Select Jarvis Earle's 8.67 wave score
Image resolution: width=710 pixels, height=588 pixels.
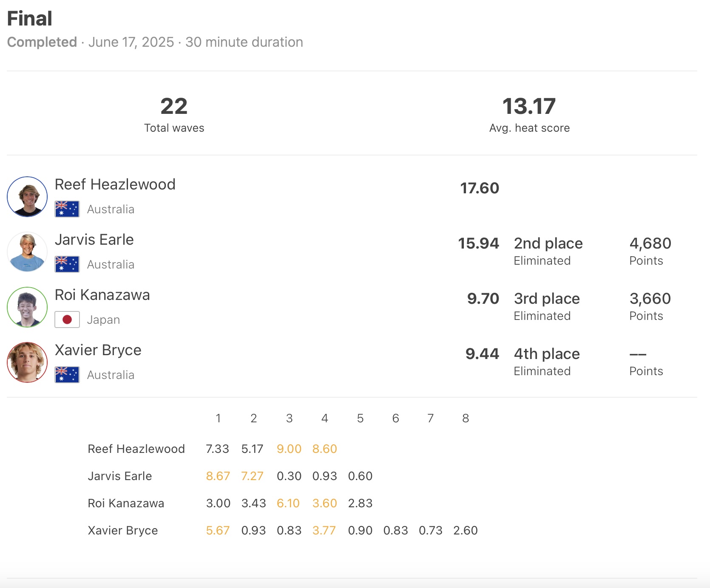point(218,476)
